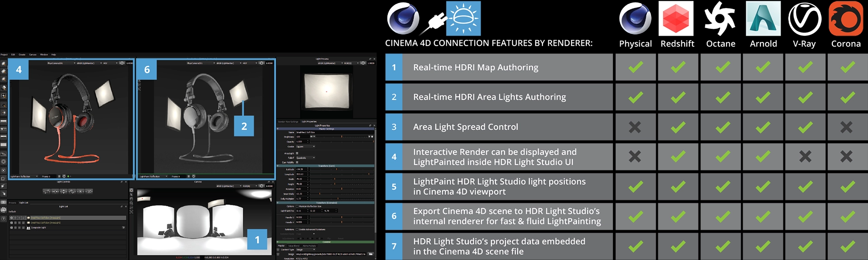868x260 pixels.
Task: Open sRGB colorspace dropdown in first render view
Action: click(89, 63)
